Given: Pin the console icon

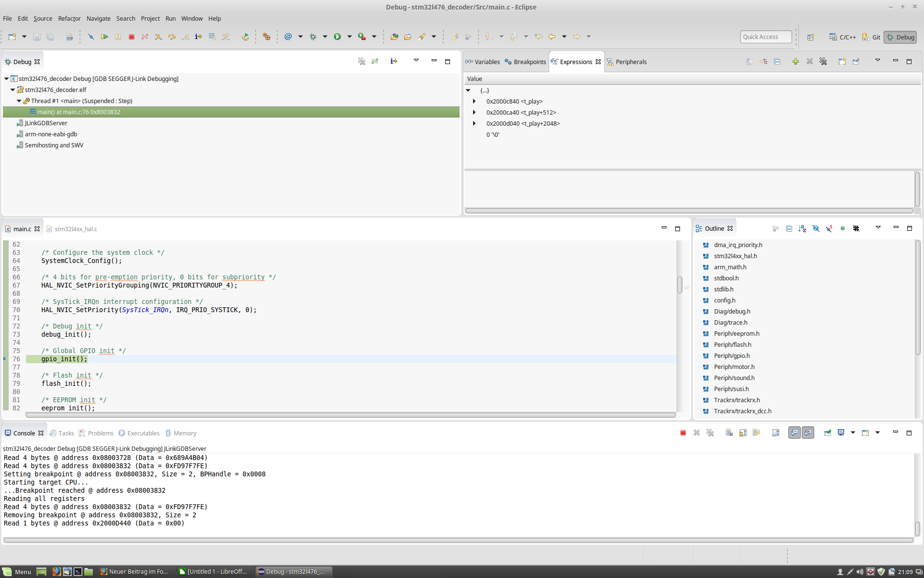Looking at the screenshot, I should [827, 433].
